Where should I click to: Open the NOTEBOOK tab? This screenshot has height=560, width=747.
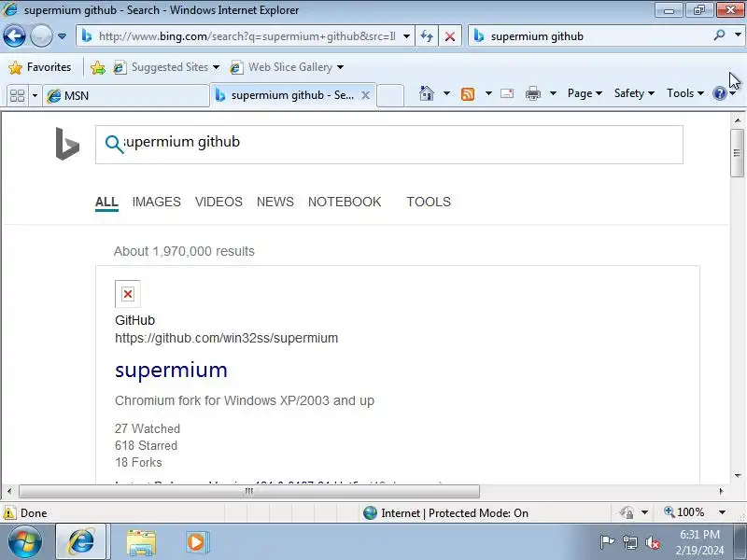tap(345, 202)
